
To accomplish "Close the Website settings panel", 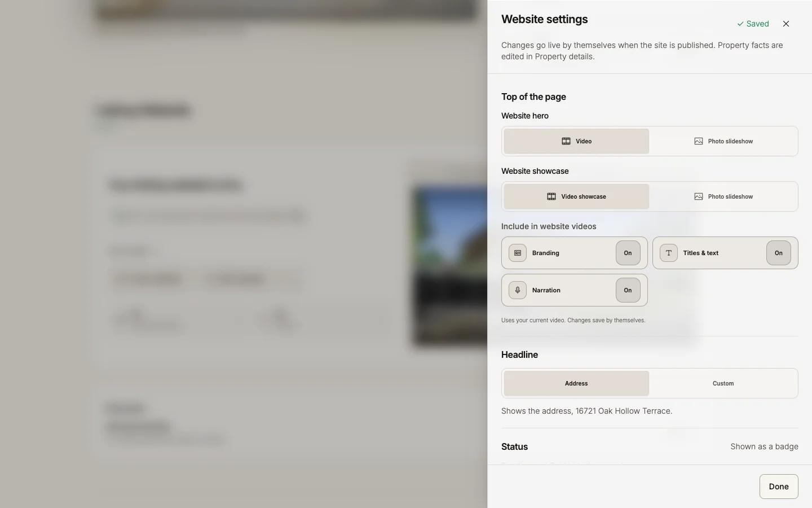I will pos(786,24).
